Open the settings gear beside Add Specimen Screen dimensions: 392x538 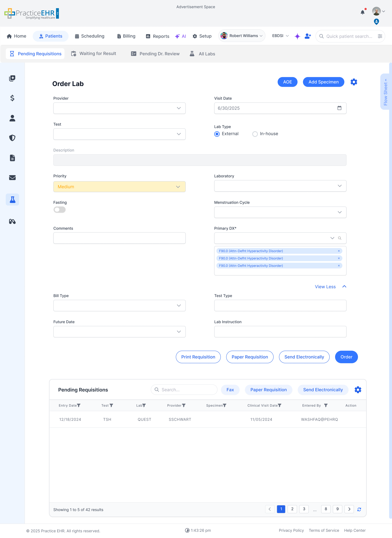354,82
